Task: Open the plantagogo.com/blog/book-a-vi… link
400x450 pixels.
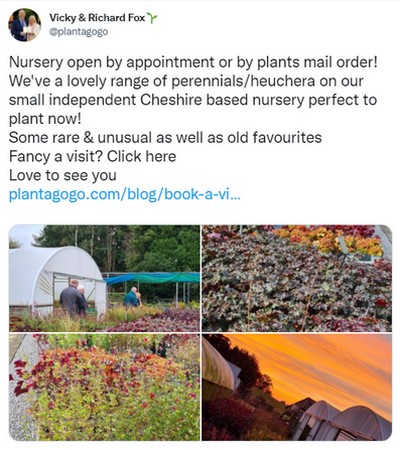Action: (x=124, y=194)
